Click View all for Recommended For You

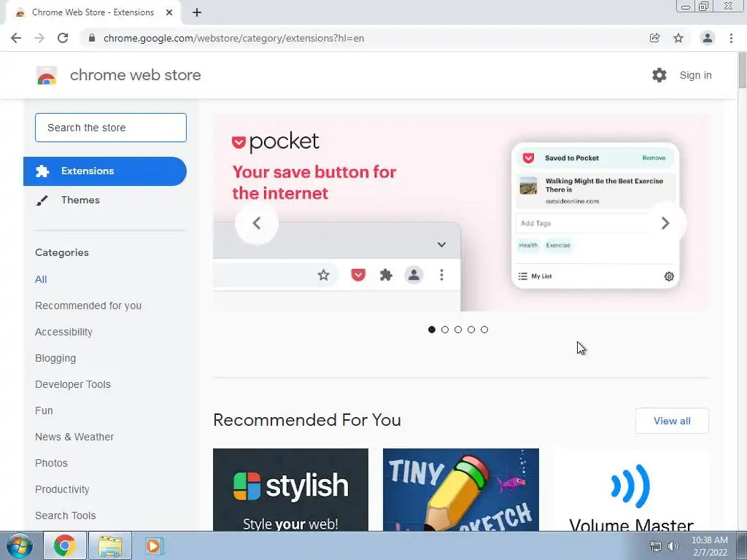pyautogui.click(x=672, y=421)
